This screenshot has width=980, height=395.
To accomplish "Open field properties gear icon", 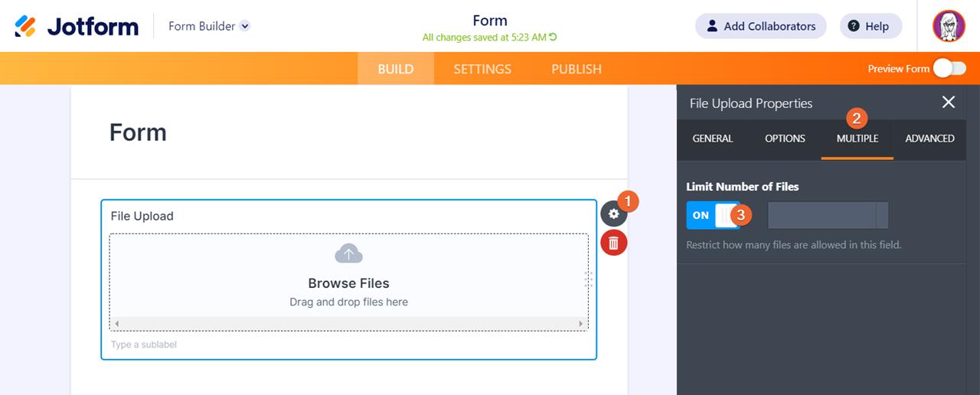I will click(612, 214).
